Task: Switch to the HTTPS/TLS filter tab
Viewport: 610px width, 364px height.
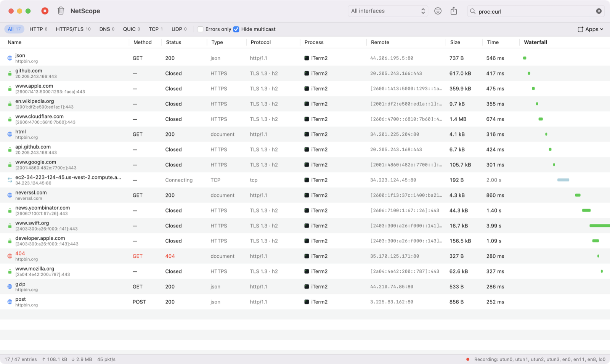Action: (73, 29)
